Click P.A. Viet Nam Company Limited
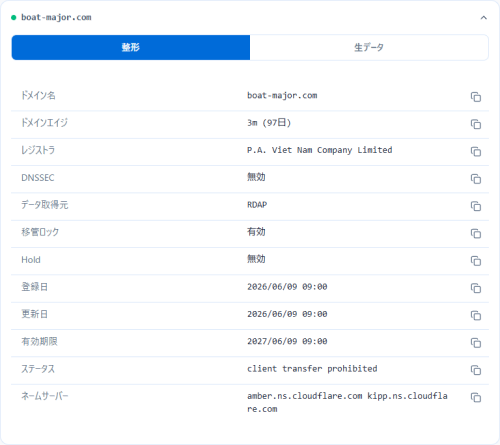Viewport: 500px width, 445px height. [319, 150]
